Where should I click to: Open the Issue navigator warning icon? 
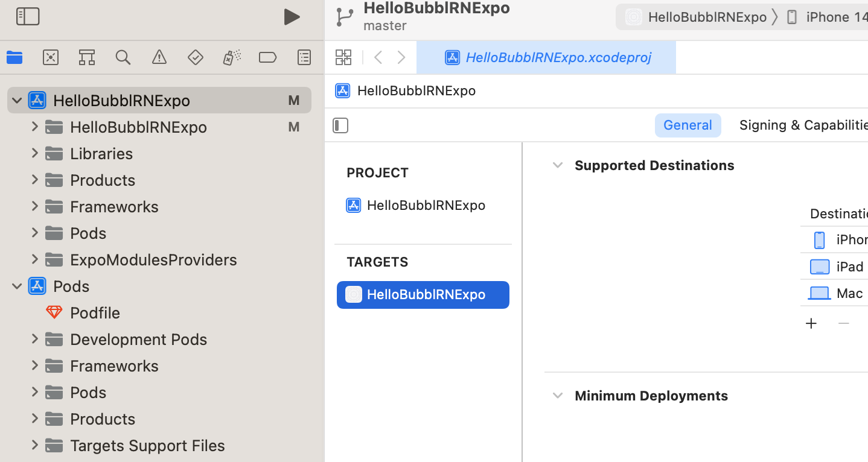(x=159, y=57)
